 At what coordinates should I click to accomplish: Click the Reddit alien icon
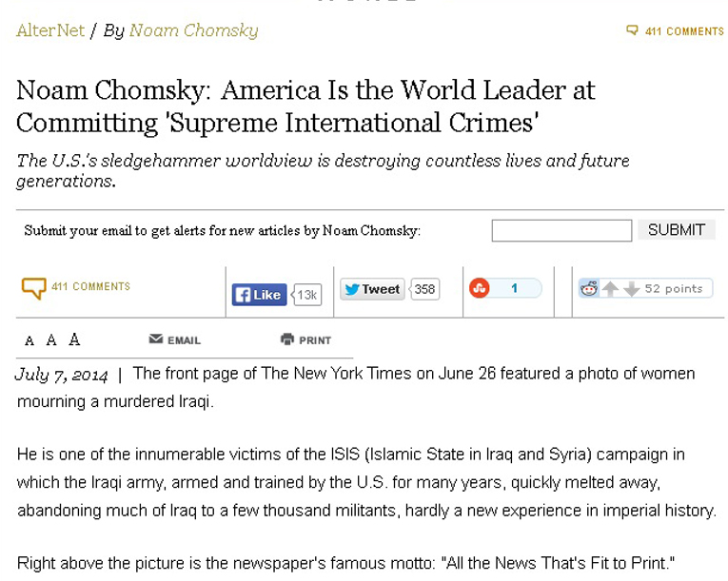tap(589, 289)
